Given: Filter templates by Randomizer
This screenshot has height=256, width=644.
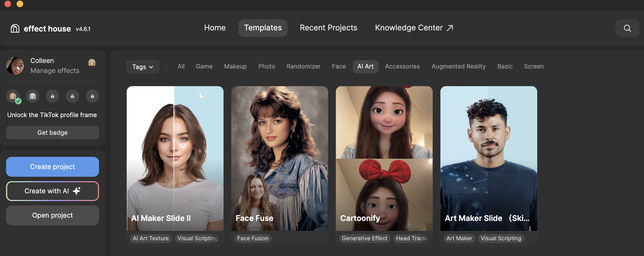Looking at the screenshot, I should pos(303,67).
